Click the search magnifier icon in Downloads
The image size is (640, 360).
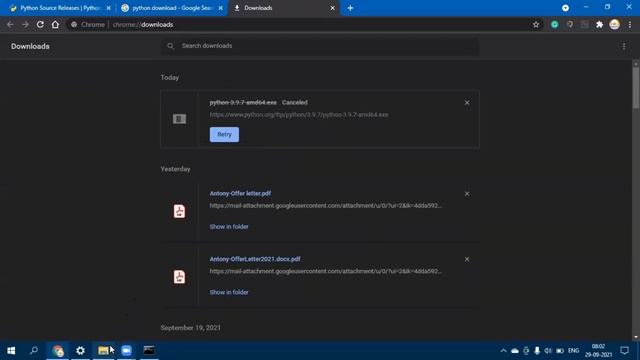tap(171, 46)
